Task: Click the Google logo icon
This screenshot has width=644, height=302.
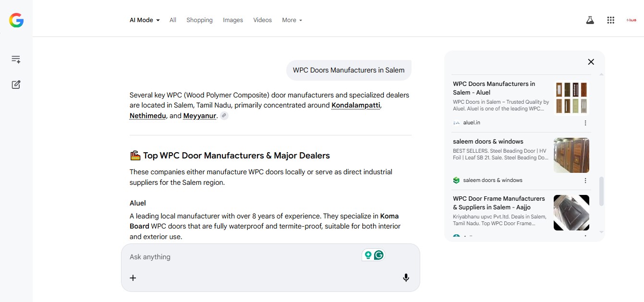Action: 16,20
